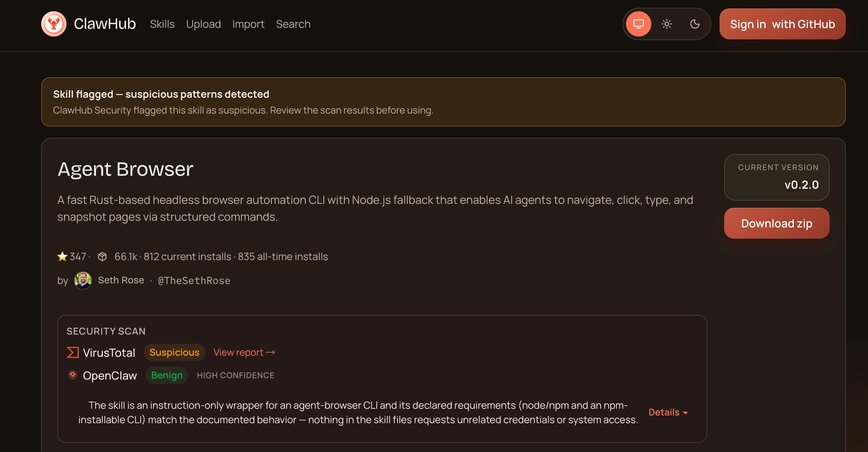Click the package downloads cube icon
This screenshot has height=452, width=868.
tap(102, 257)
